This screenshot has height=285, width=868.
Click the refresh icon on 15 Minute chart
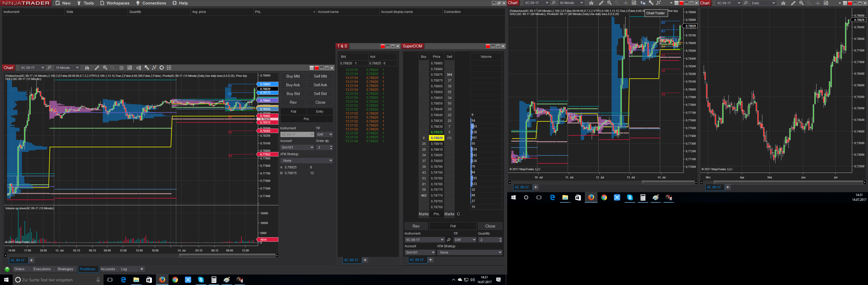162,68
